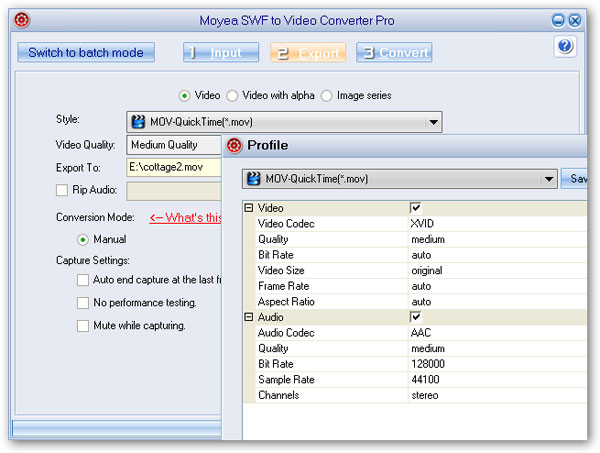Click the video Bit Rate value auto
This screenshot has height=453, width=600.
(421, 255)
